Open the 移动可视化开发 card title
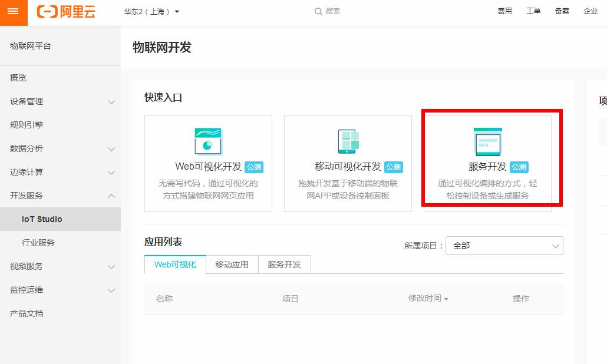The width and height of the screenshot is (607, 364). click(348, 167)
